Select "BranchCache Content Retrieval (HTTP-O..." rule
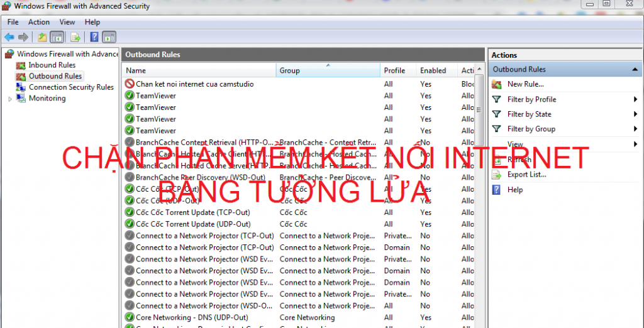644x328 pixels. (204, 143)
